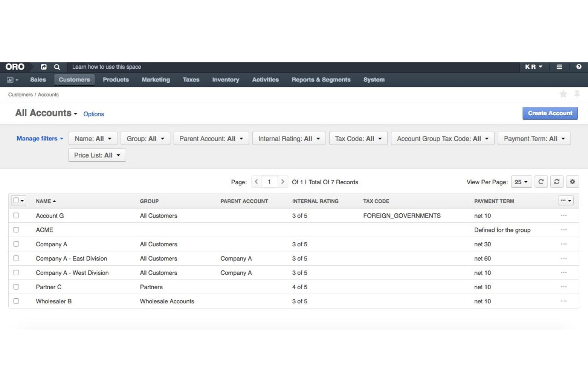
Task: Open Parent Account: All filter dropdown
Action: click(x=211, y=139)
